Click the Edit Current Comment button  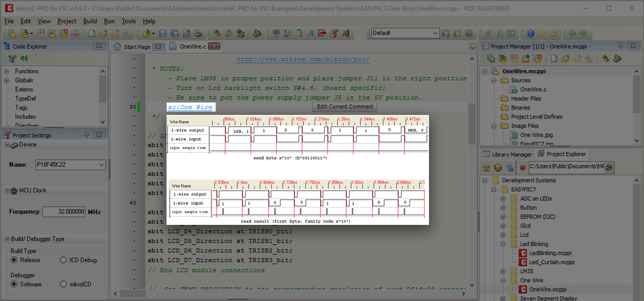coord(345,107)
